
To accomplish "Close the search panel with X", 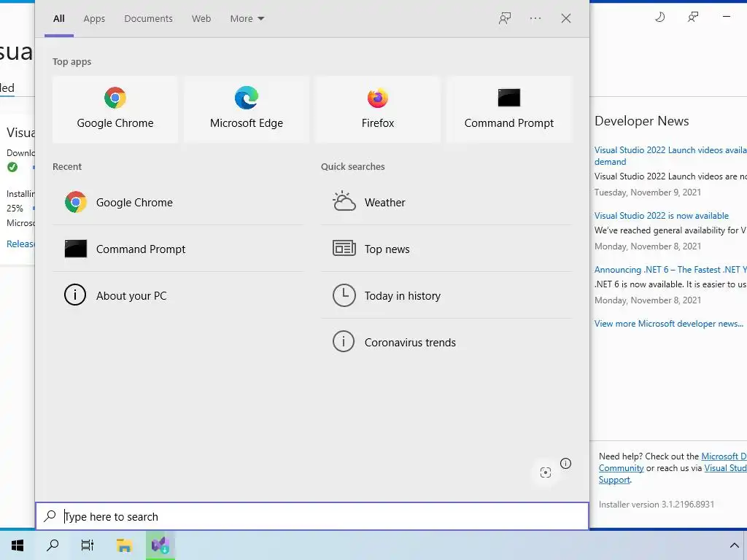I will point(566,18).
